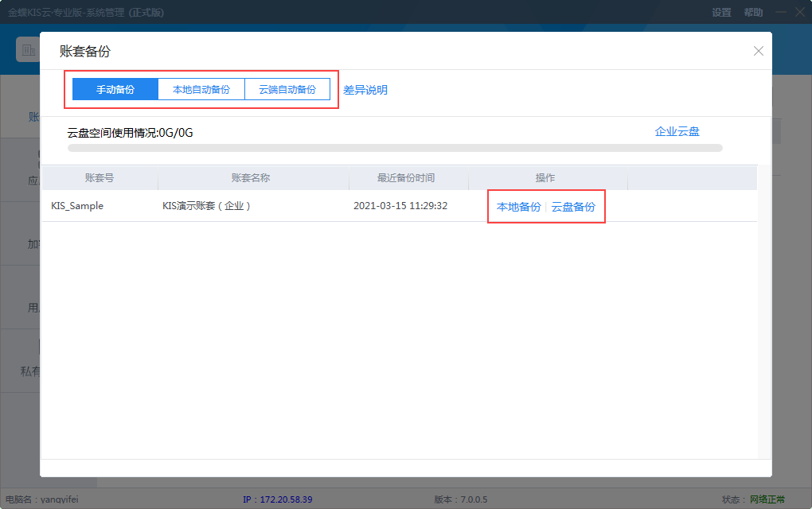Select the KIS_Sample account row
Screen dimensions: 812x509
77,206
